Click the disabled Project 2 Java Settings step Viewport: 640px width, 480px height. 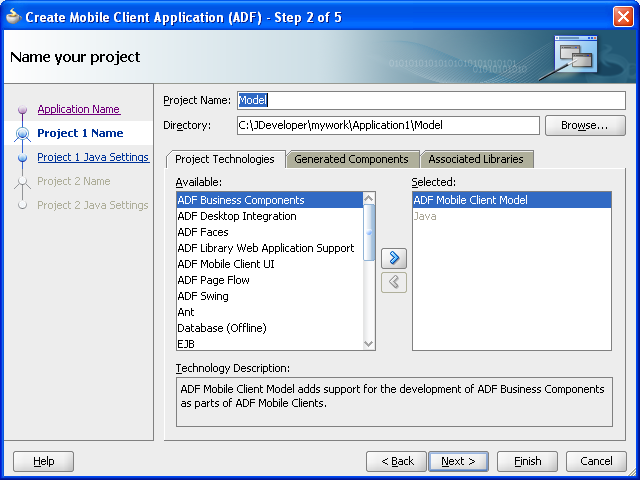point(93,205)
